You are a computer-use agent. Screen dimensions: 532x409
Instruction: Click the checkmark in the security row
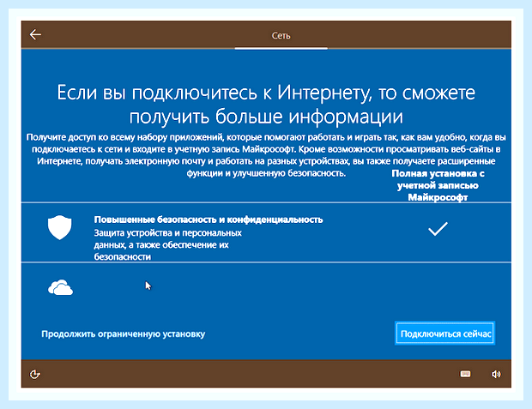438,229
